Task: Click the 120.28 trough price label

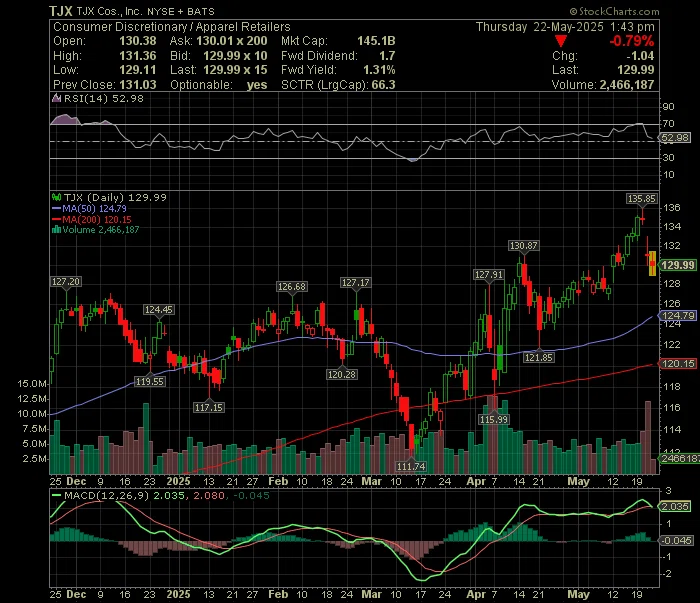Action: (342, 374)
